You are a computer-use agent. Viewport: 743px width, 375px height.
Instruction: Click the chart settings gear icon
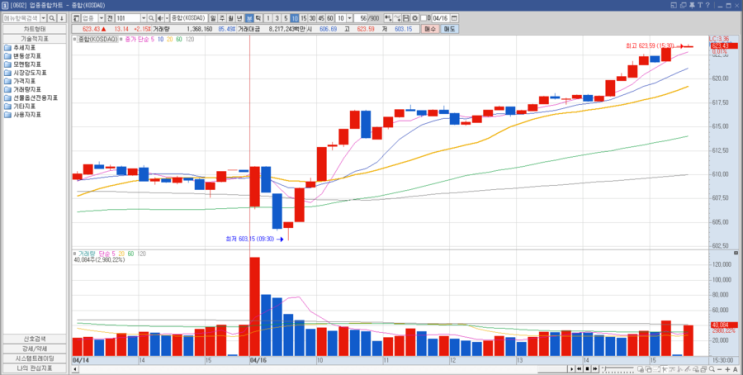point(415,18)
